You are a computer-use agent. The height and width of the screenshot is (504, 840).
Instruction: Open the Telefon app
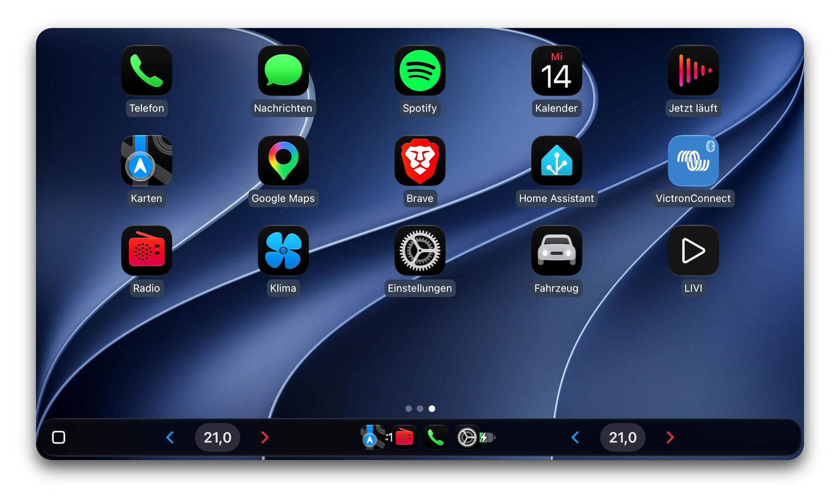[146, 70]
